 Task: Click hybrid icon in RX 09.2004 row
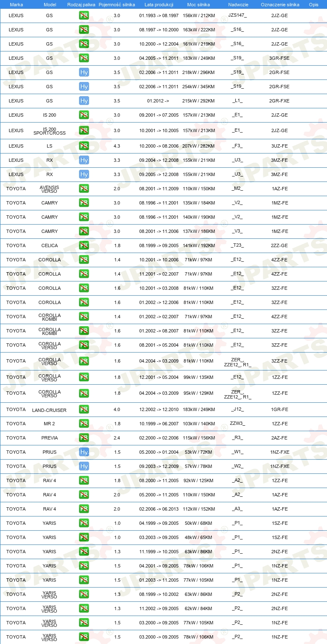84,160
